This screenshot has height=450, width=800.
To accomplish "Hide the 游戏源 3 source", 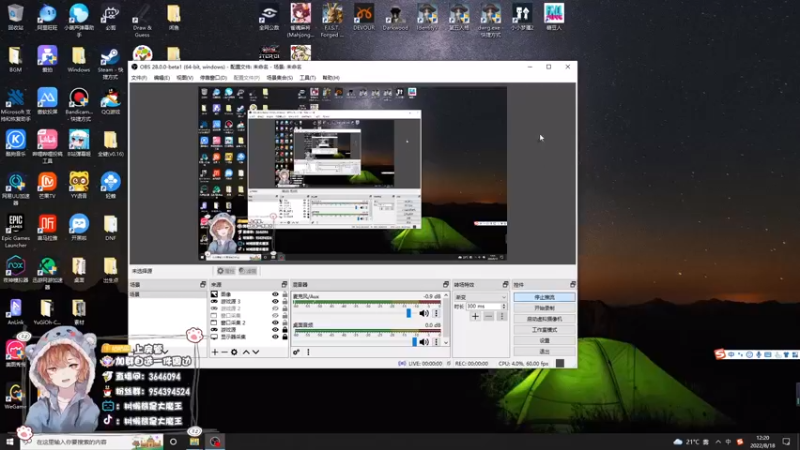I will (276, 302).
